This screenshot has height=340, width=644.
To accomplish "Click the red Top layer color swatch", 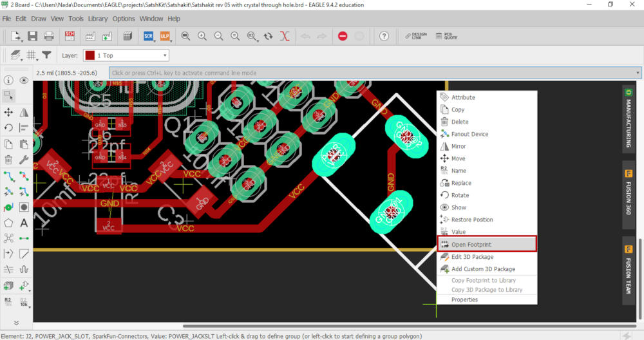I will click(90, 55).
